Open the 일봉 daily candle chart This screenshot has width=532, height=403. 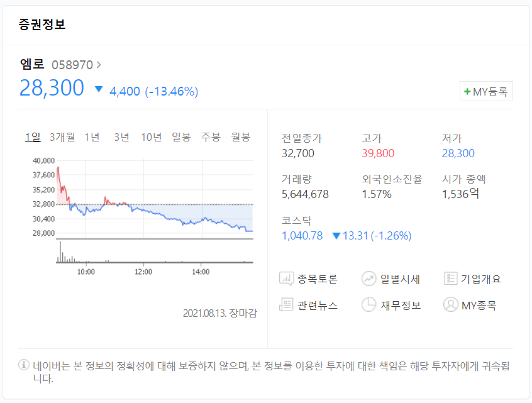coord(181,137)
